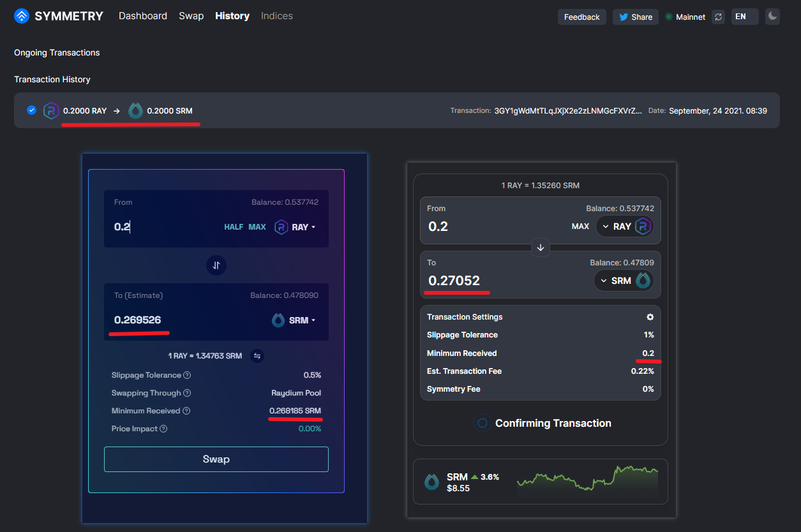Open the Dashboard page
Screen dimensions: 801x532
click(143, 16)
